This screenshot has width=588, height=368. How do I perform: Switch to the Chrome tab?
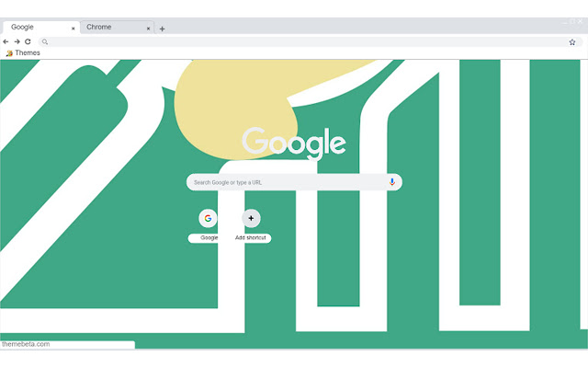click(x=117, y=27)
